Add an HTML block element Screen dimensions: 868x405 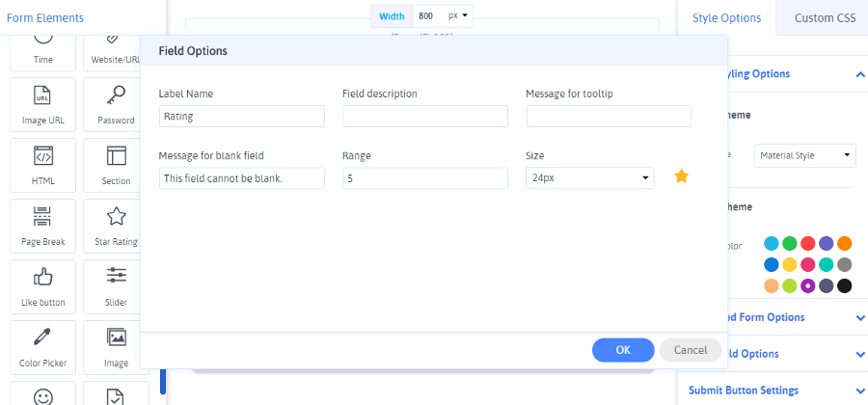point(43,166)
